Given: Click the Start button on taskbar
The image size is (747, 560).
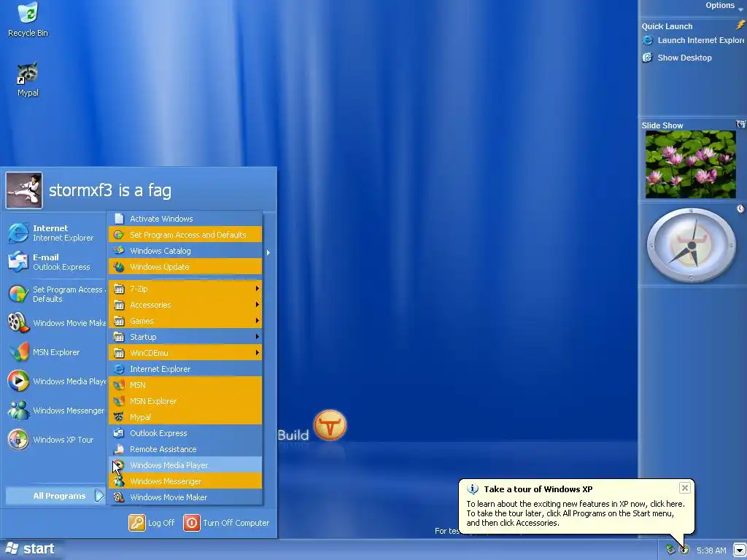Looking at the screenshot, I should pos(30,549).
